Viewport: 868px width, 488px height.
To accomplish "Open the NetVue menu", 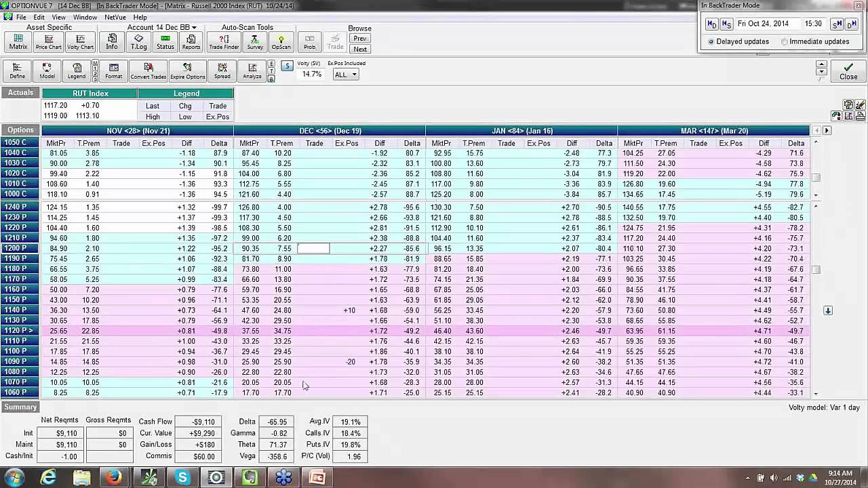I will (x=115, y=17).
